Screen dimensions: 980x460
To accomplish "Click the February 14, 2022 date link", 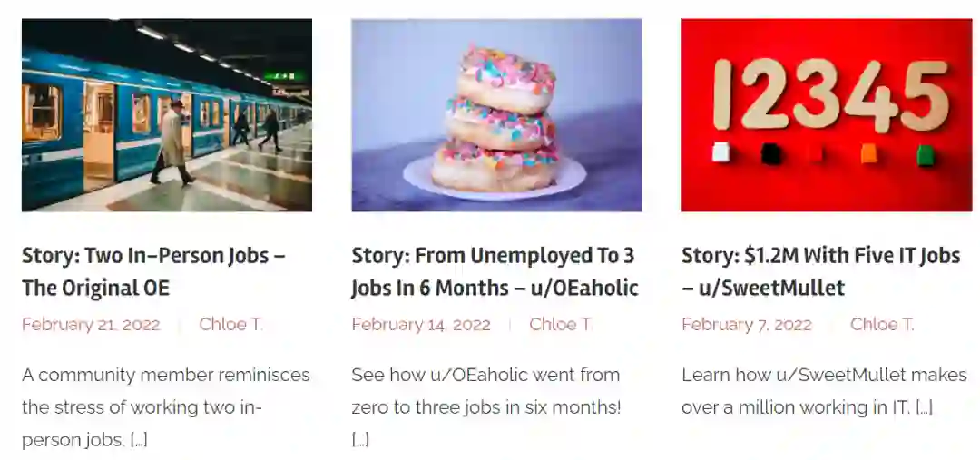I will click(421, 325).
